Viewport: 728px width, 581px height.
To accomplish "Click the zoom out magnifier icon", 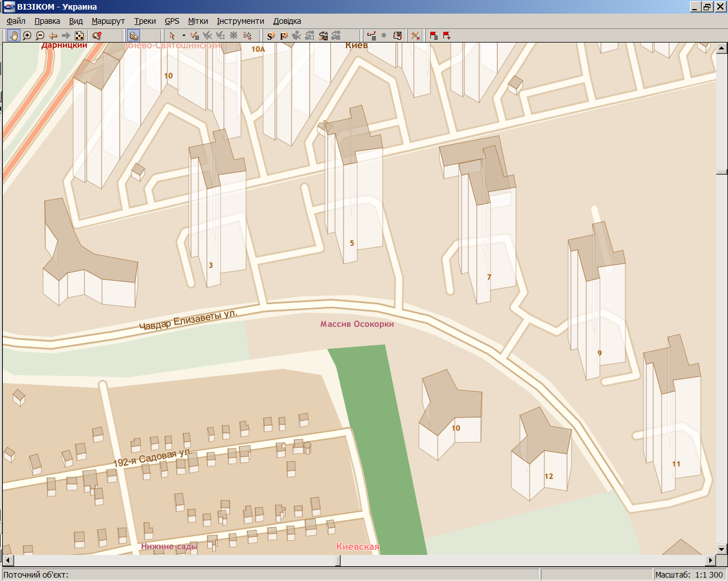I will point(40,36).
